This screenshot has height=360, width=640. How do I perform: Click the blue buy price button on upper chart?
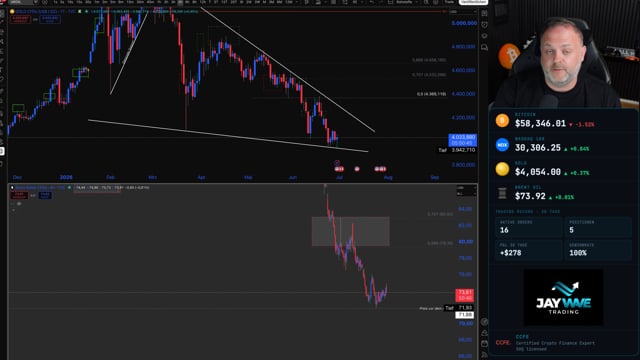click(50, 19)
